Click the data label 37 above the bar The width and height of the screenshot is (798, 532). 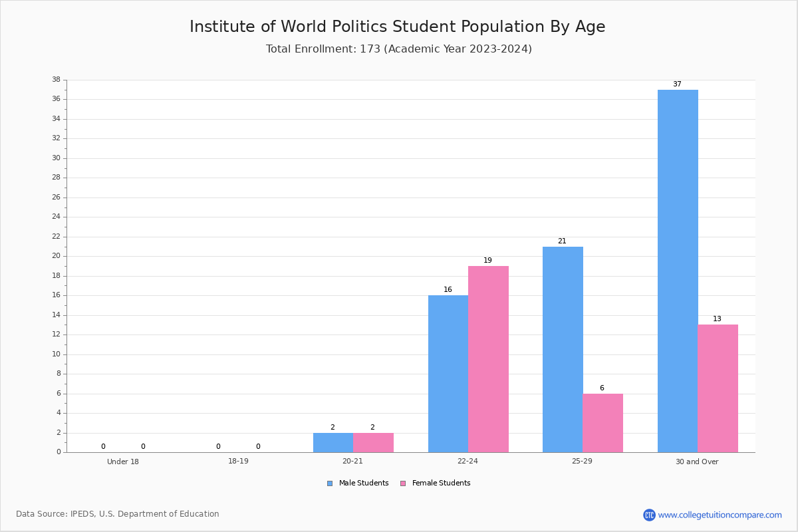tap(677, 84)
